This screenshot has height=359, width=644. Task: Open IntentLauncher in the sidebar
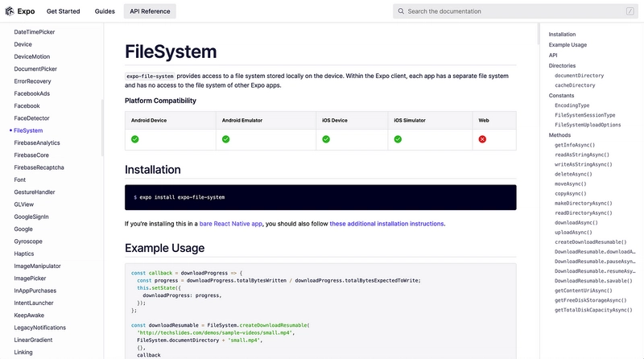tap(34, 303)
